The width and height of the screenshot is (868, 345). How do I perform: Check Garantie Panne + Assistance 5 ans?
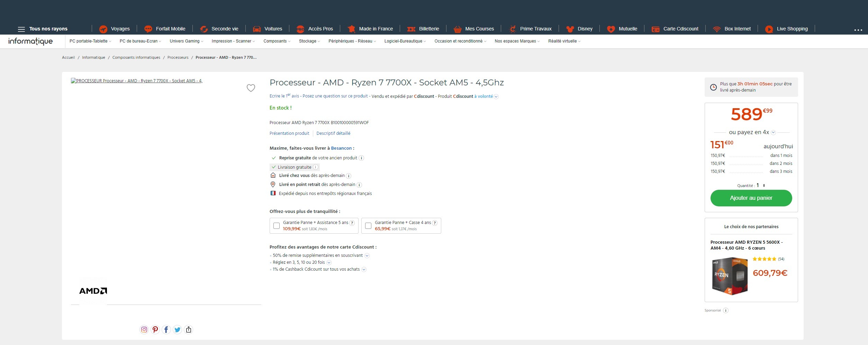pyautogui.click(x=277, y=226)
